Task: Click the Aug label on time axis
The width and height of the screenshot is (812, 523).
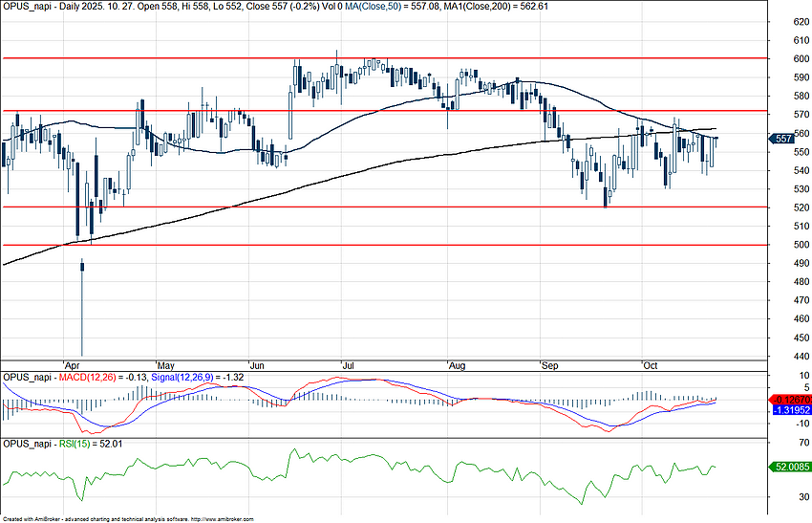Action: click(x=456, y=365)
